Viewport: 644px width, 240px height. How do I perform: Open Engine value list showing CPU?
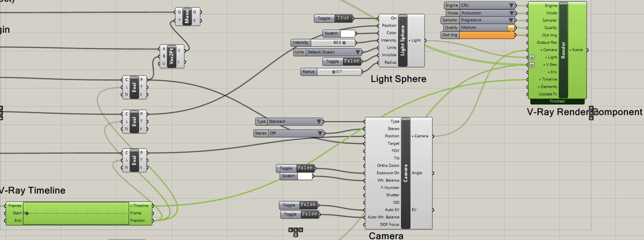(x=487, y=5)
